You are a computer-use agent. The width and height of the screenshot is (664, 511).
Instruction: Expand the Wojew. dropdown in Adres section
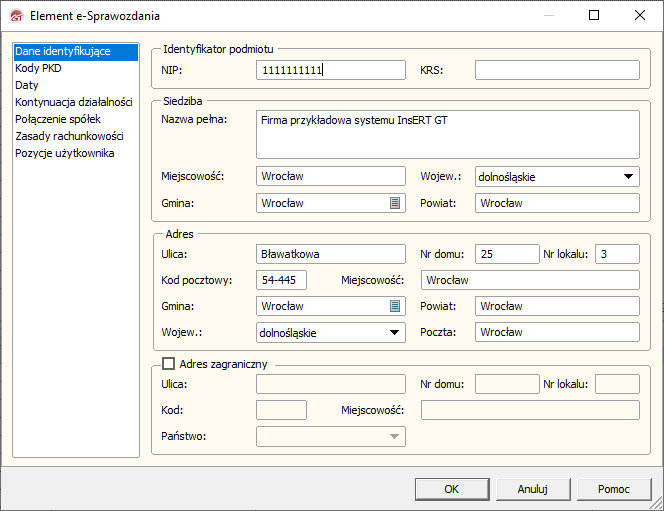394,332
